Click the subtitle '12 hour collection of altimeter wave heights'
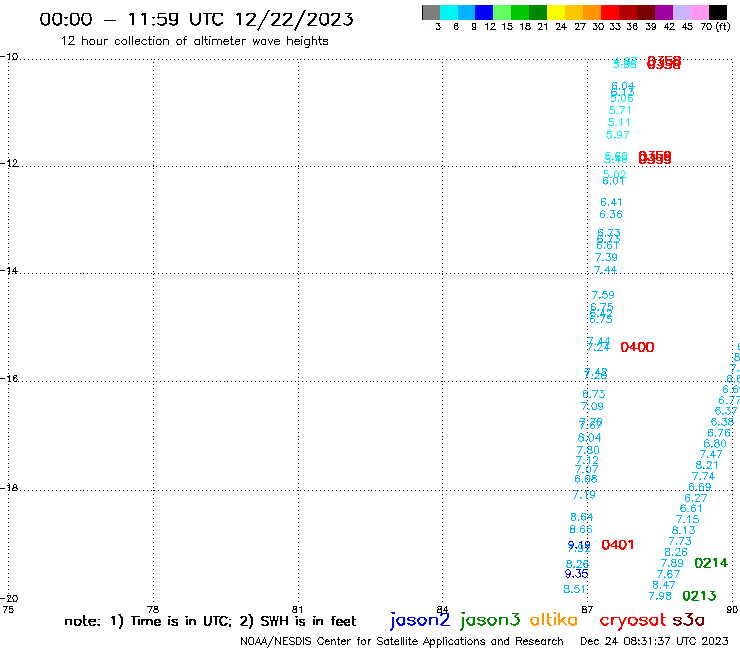The image size is (740, 650). (194, 41)
